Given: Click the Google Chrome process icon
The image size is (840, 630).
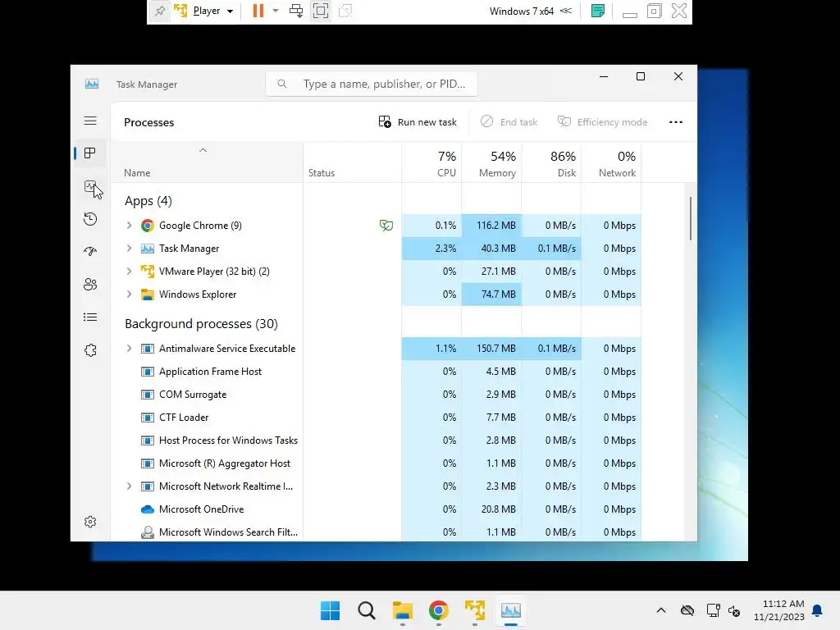Looking at the screenshot, I should (148, 226).
